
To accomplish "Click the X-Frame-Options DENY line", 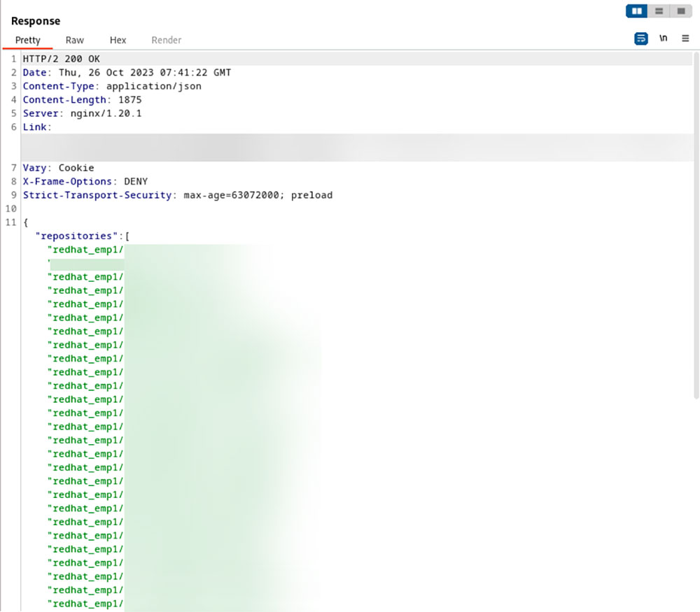I will (x=85, y=182).
